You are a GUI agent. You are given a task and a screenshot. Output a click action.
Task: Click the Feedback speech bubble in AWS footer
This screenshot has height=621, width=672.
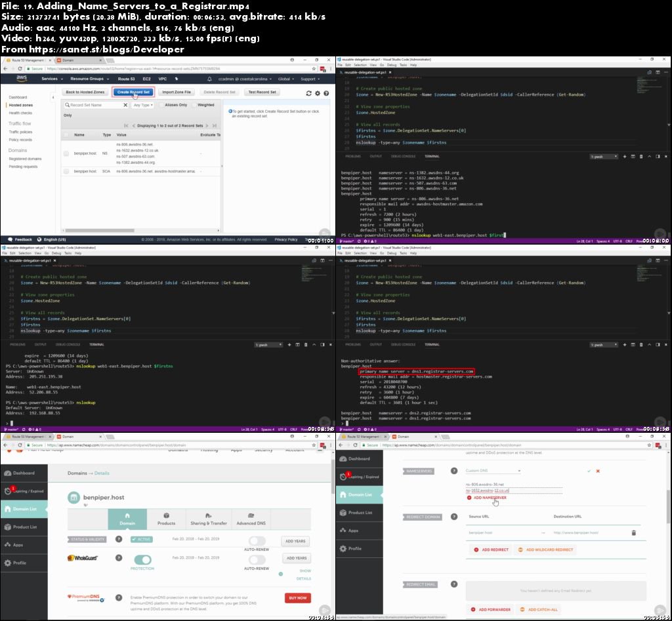(x=10, y=240)
